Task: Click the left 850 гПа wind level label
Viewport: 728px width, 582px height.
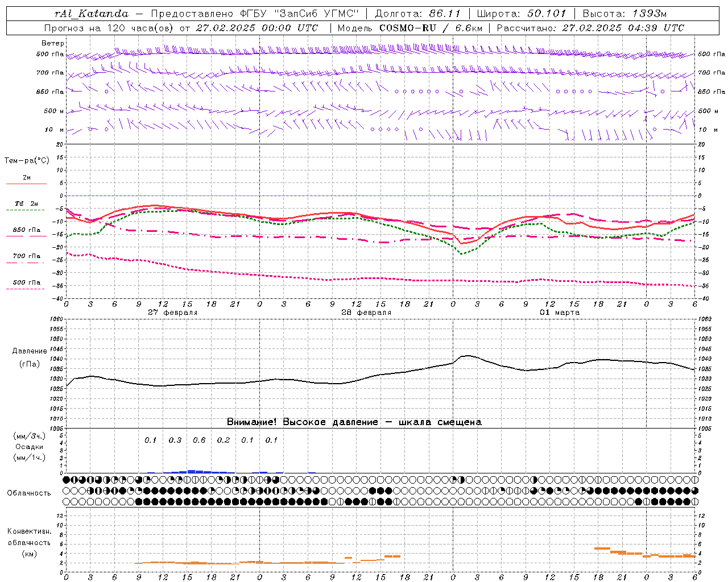Action: [x=50, y=92]
